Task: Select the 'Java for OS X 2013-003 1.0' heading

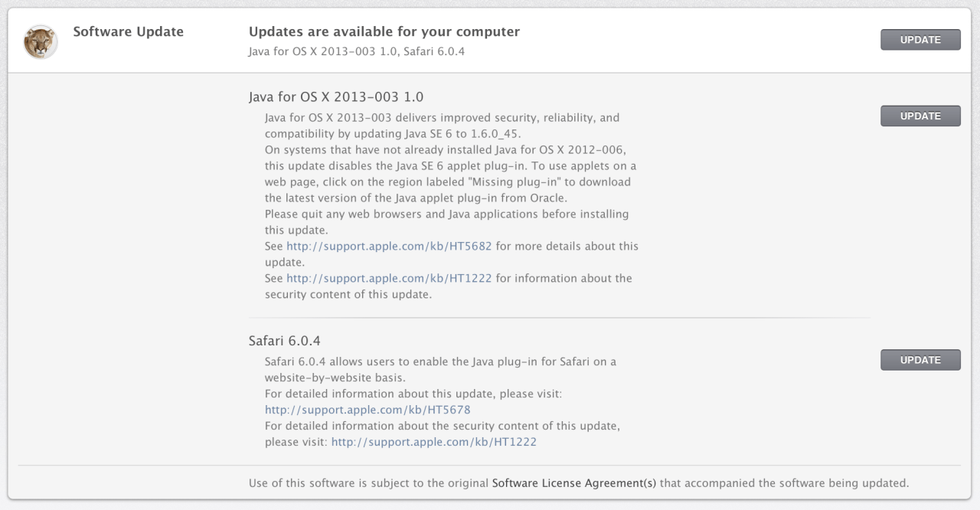Action: 336,97
